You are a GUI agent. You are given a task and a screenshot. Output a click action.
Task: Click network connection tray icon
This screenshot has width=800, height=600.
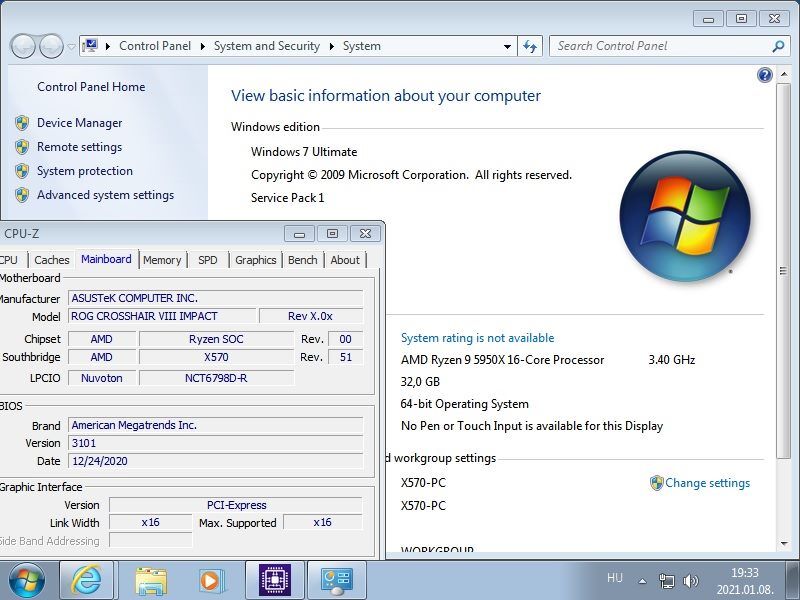pos(666,581)
